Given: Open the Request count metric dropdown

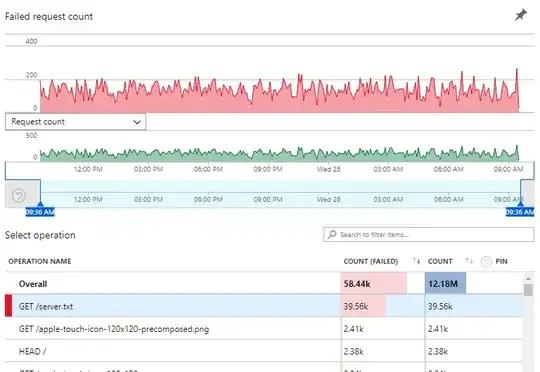Looking at the screenshot, I should 75,122.
